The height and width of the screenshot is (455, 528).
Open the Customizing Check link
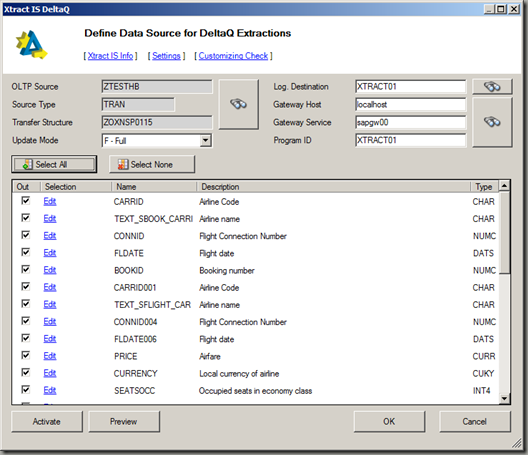[233, 56]
